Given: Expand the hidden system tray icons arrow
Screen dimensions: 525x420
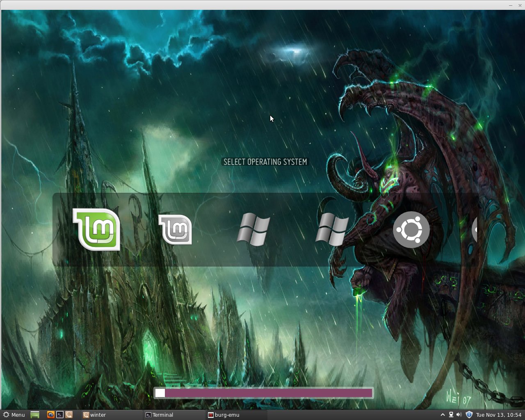Looking at the screenshot, I should coord(443,415).
